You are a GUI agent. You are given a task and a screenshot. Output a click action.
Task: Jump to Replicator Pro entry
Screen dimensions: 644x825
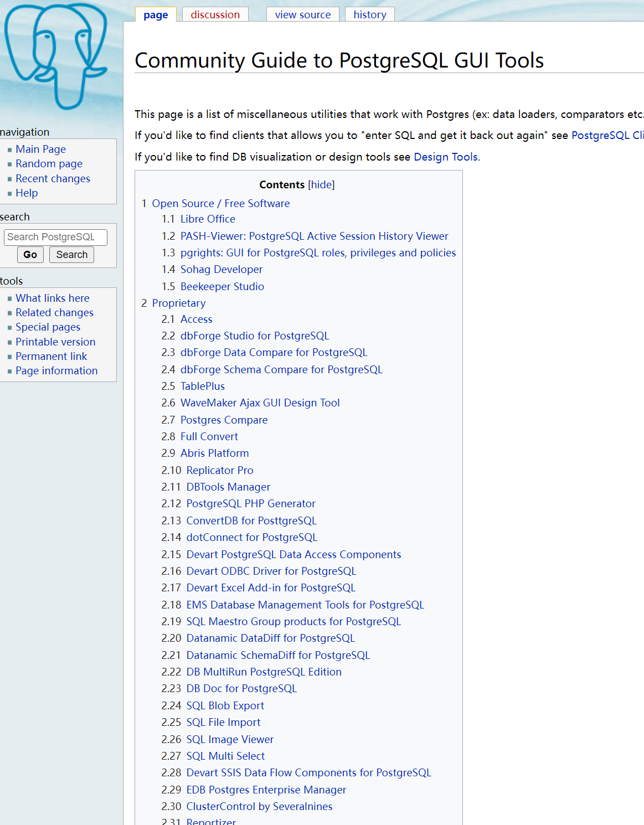click(220, 470)
